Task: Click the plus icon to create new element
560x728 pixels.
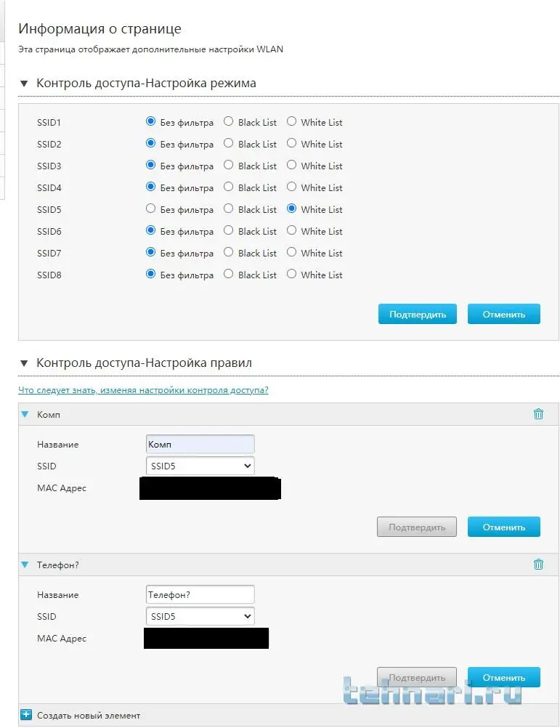Action: (26, 714)
